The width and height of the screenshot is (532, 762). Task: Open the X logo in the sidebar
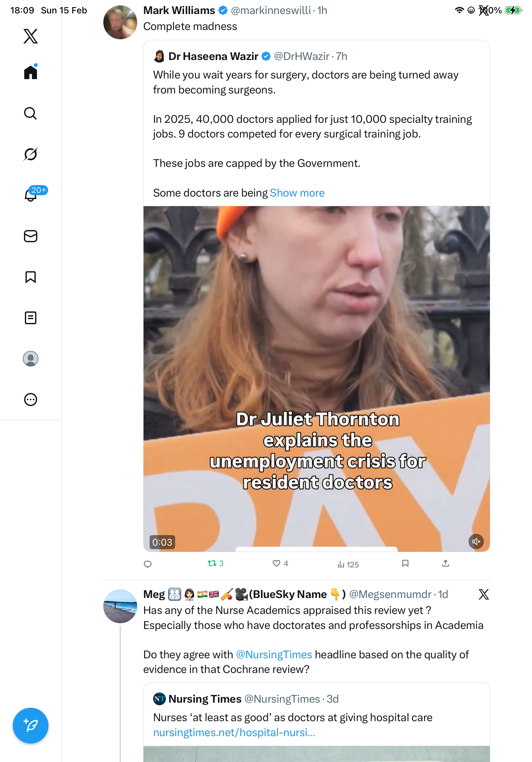(31, 36)
